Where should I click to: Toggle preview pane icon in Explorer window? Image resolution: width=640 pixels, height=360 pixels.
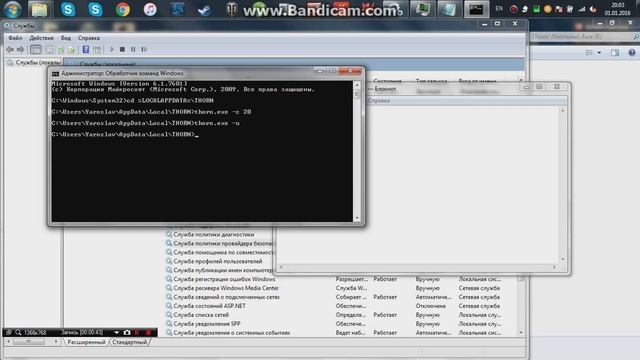coord(615,53)
